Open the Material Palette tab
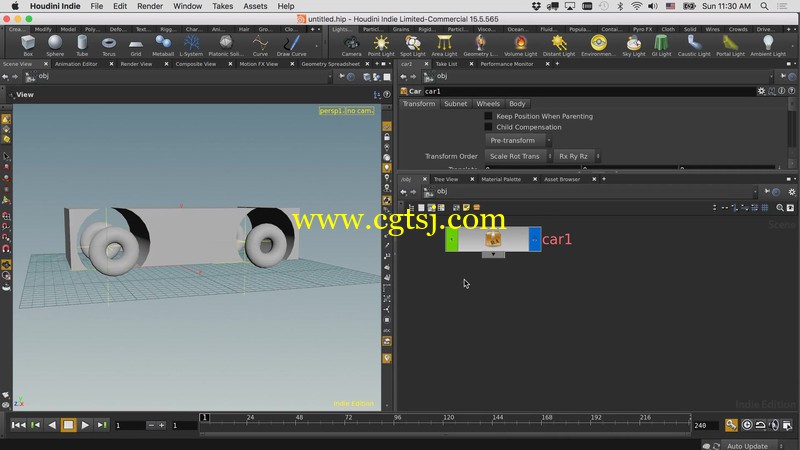The height and width of the screenshot is (450, 800). coord(501,179)
